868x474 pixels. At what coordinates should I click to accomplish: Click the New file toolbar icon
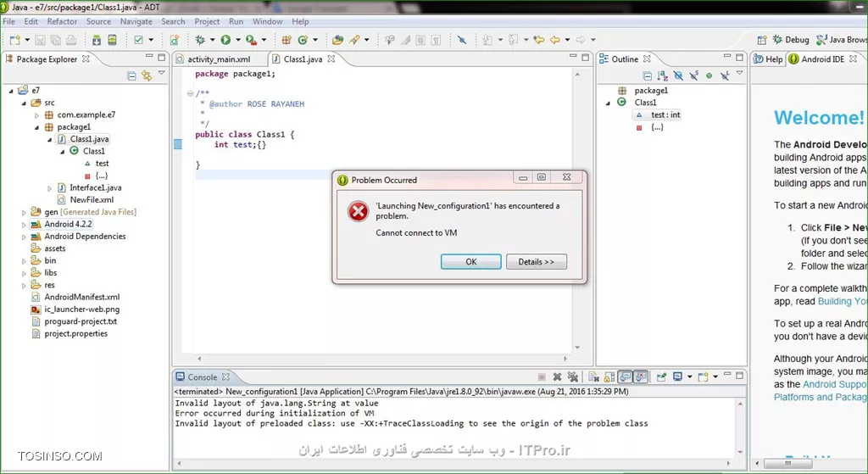point(15,40)
